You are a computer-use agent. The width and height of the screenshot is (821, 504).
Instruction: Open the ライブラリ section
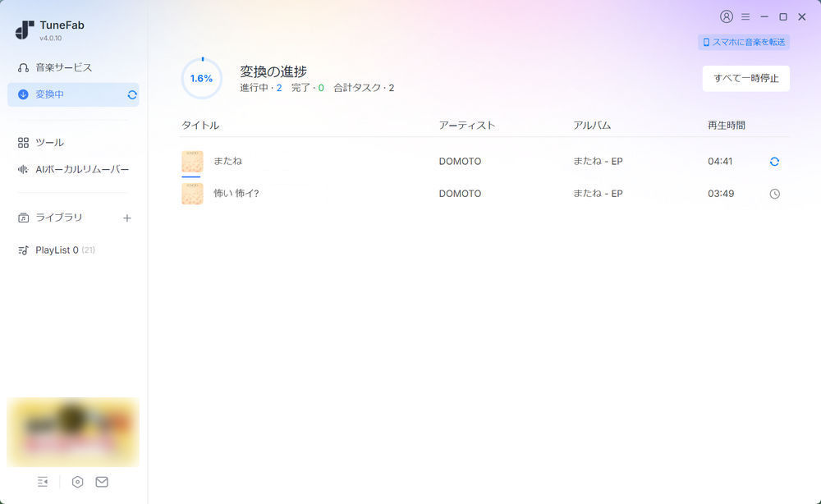[58, 218]
